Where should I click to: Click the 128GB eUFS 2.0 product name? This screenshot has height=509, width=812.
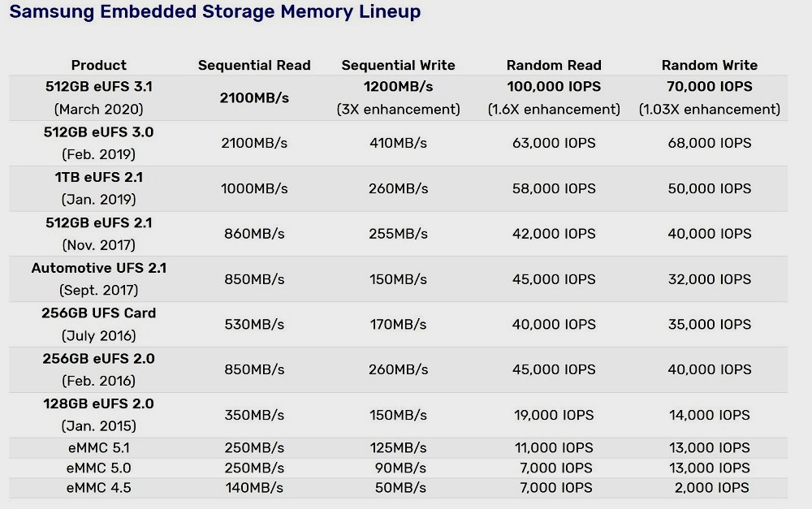[99, 404]
